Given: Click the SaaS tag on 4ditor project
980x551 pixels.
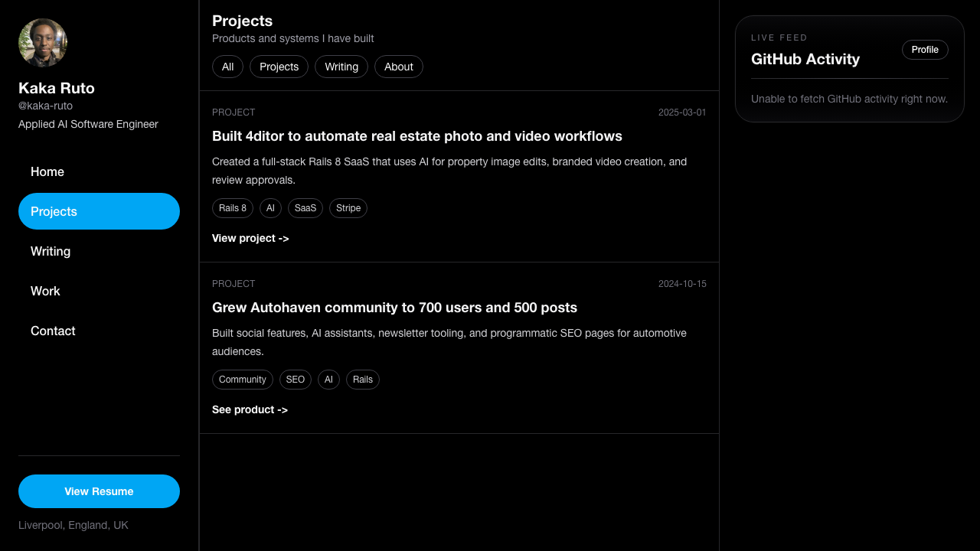Looking at the screenshot, I should coord(305,207).
